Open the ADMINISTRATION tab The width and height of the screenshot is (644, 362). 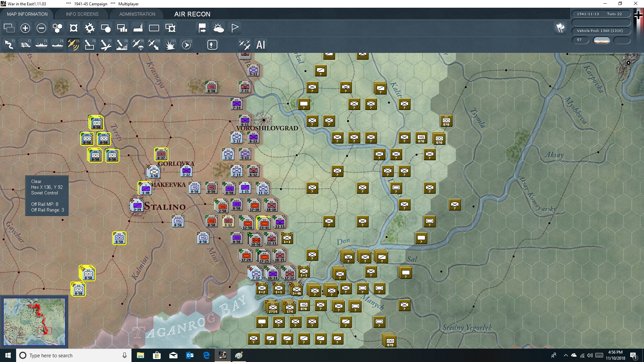[137, 14]
